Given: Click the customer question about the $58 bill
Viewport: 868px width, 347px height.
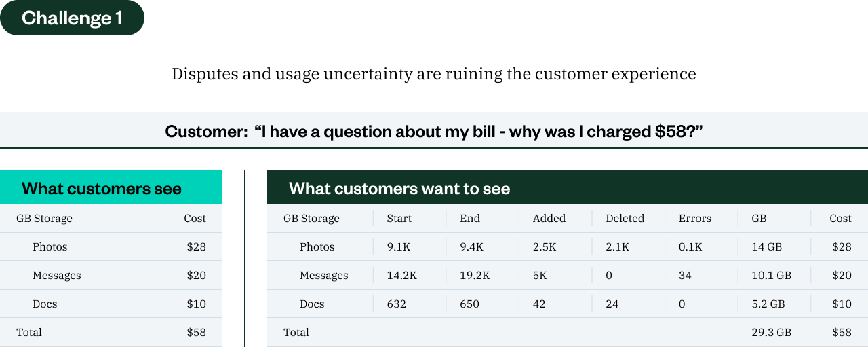Looking at the screenshot, I should click(433, 131).
